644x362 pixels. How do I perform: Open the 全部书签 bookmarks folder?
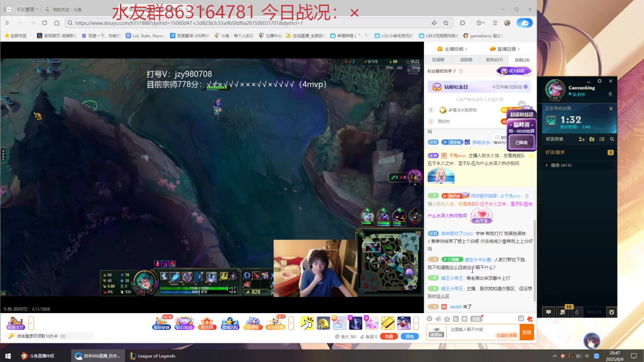(16, 36)
